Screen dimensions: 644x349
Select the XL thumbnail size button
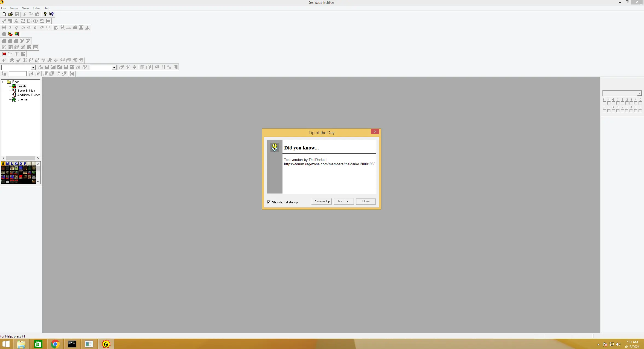click(x=16, y=164)
